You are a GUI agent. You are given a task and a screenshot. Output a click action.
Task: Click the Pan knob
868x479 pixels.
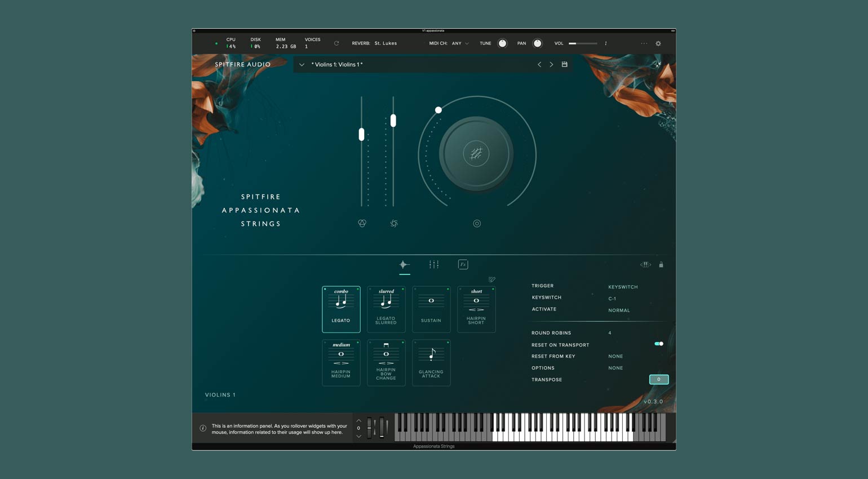tap(537, 43)
